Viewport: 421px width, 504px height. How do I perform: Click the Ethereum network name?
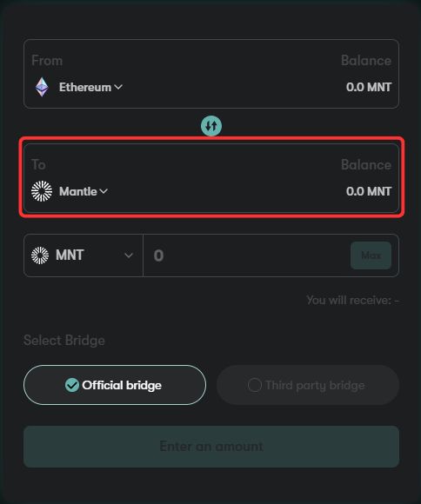(85, 87)
